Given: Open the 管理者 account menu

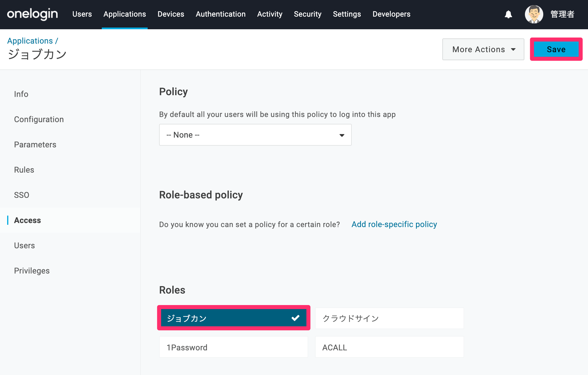Looking at the screenshot, I should pos(562,14).
